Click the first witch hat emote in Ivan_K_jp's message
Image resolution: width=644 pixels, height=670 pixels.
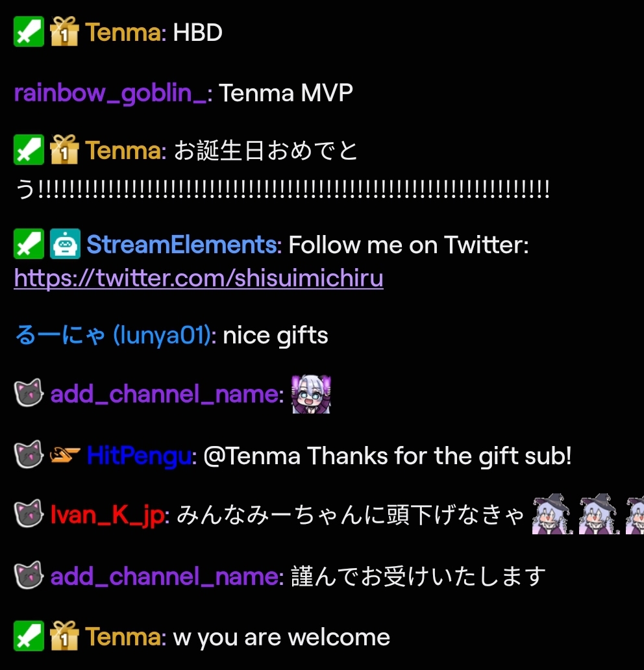pyautogui.click(x=552, y=514)
